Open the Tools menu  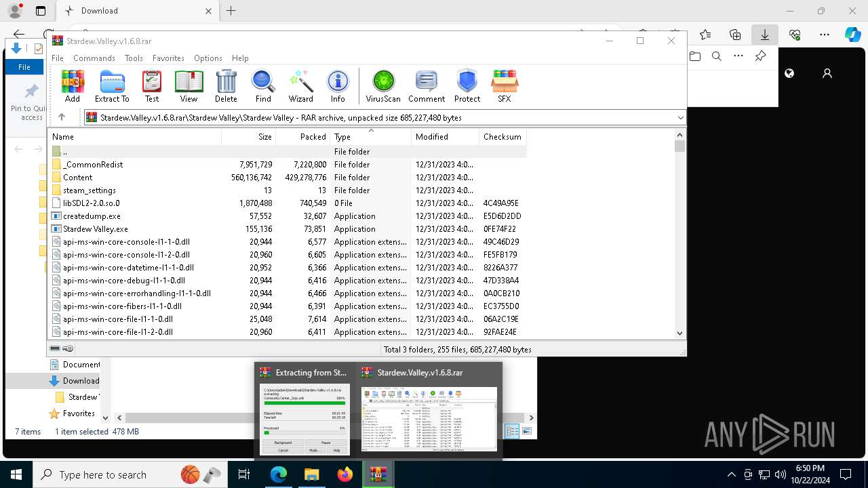pos(134,58)
